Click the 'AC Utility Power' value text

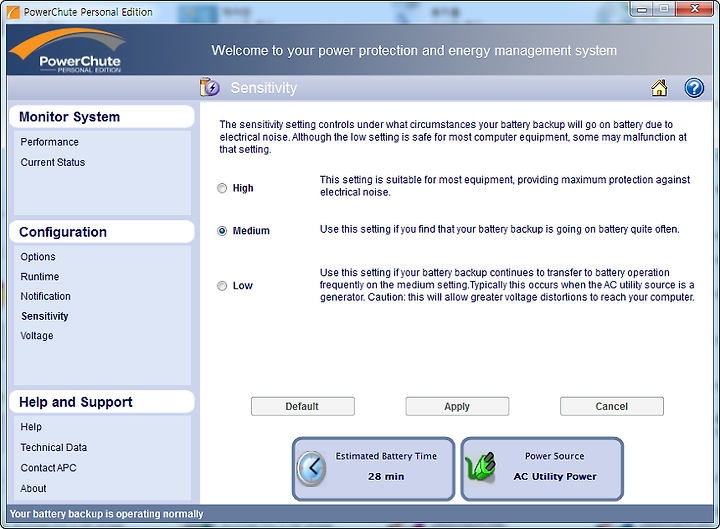click(x=555, y=476)
